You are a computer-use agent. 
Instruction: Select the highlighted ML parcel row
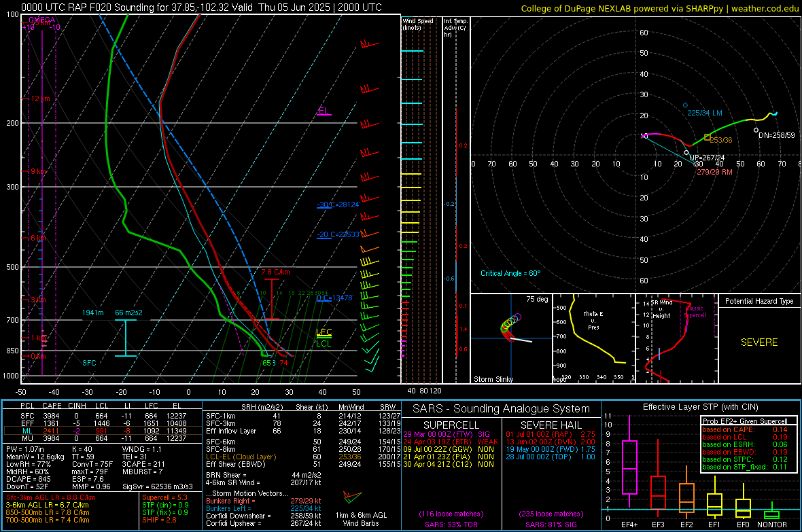pos(103,431)
